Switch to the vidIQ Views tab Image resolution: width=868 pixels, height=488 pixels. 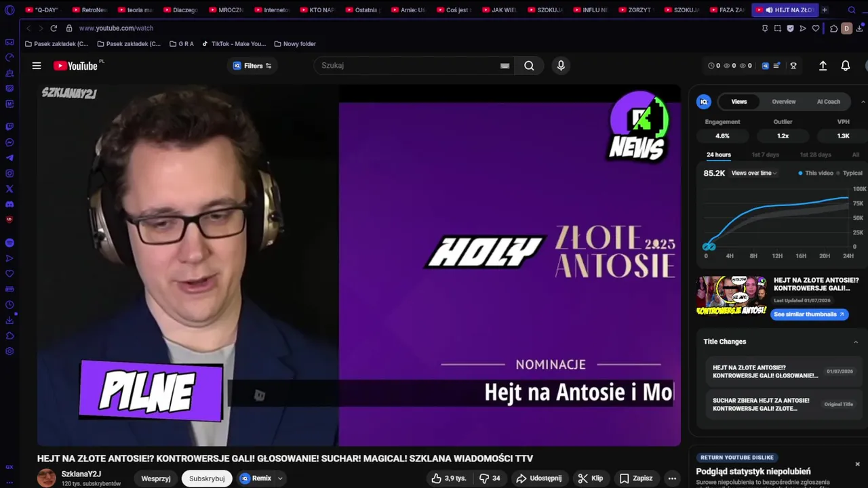click(x=739, y=102)
